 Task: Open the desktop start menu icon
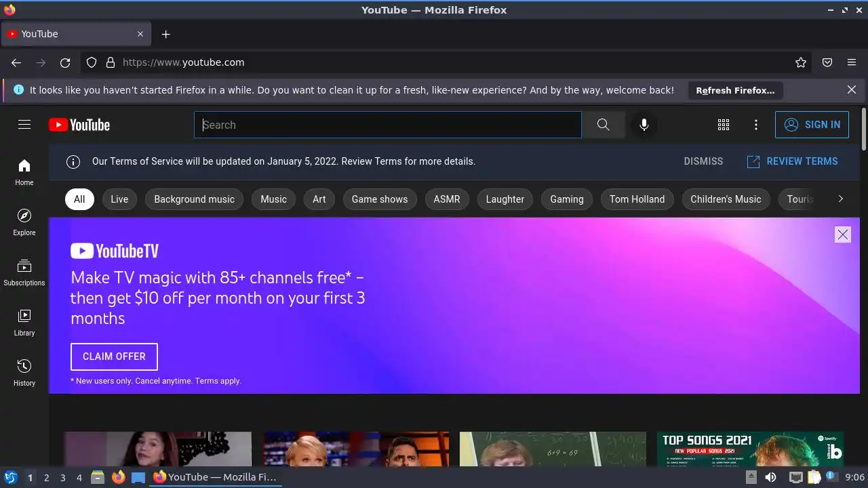pos(10,478)
